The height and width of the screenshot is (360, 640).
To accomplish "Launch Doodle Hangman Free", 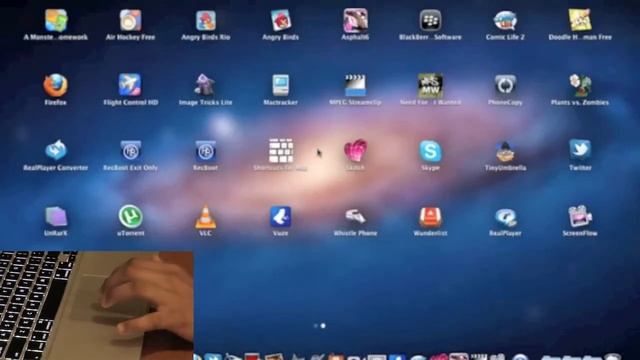I will point(580,20).
